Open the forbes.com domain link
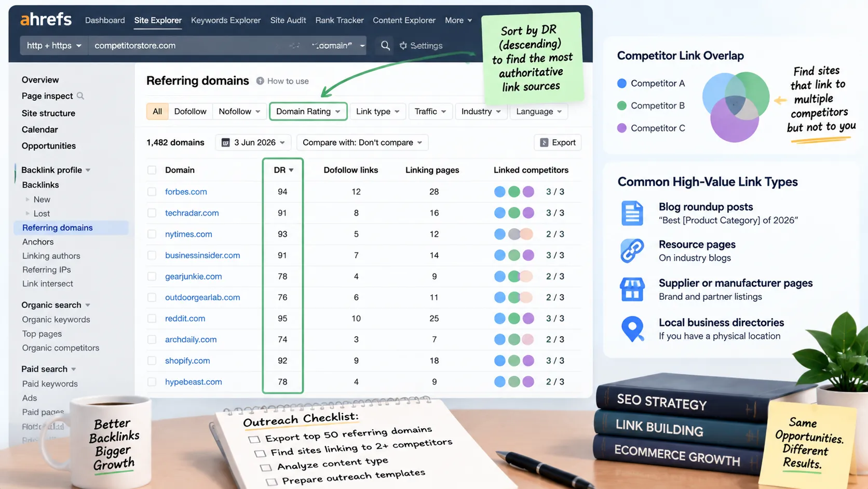The image size is (868, 489). click(x=186, y=192)
